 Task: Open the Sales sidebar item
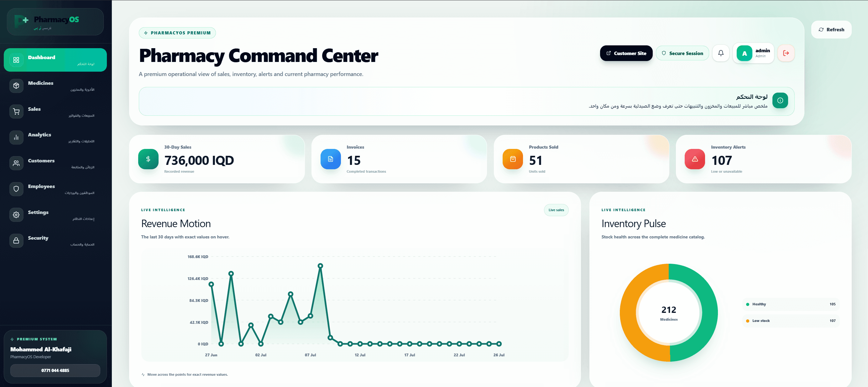(x=55, y=112)
